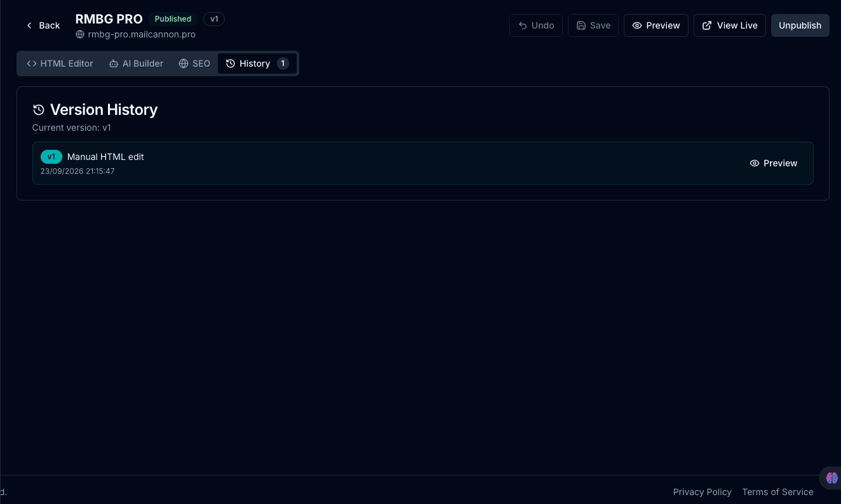
Task: Unpublish the RMBG PRO site
Action: click(800, 25)
